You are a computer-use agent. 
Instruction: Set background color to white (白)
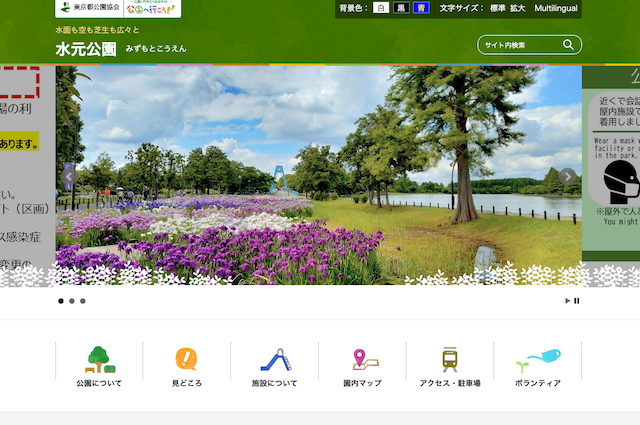tap(381, 8)
